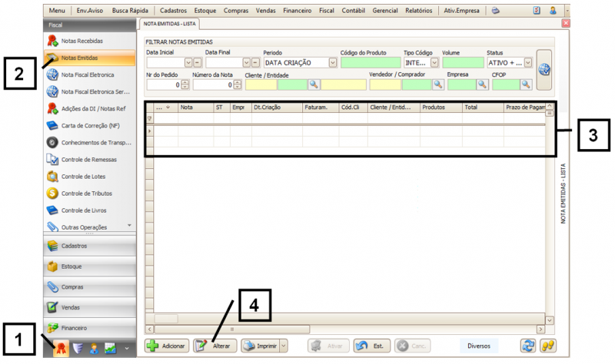Click the CFOP lookup magnifier icon
The width and height of the screenshot is (615, 364).
pyautogui.click(x=527, y=84)
